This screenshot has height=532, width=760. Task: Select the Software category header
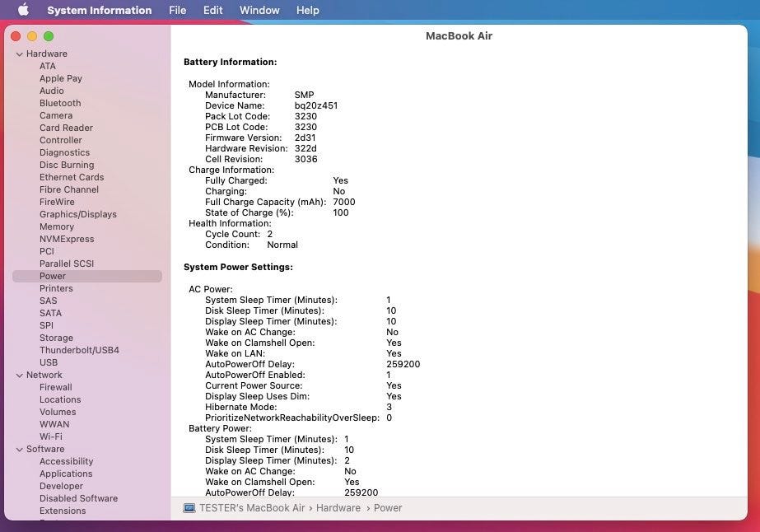pyautogui.click(x=45, y=449)
